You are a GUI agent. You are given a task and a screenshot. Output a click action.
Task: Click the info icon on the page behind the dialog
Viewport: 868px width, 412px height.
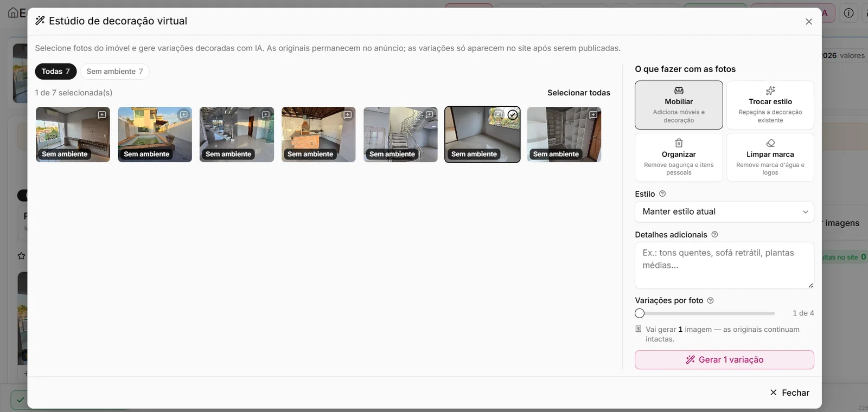pos(849,13)
